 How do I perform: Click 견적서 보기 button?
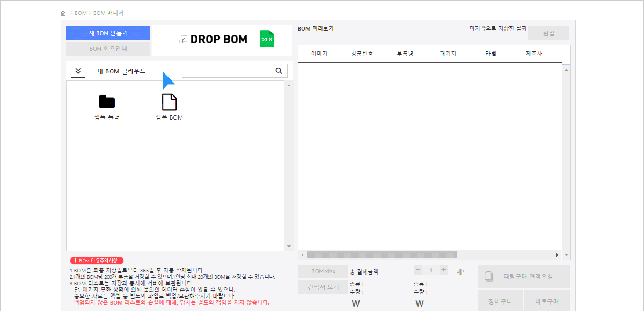point(323,287)
